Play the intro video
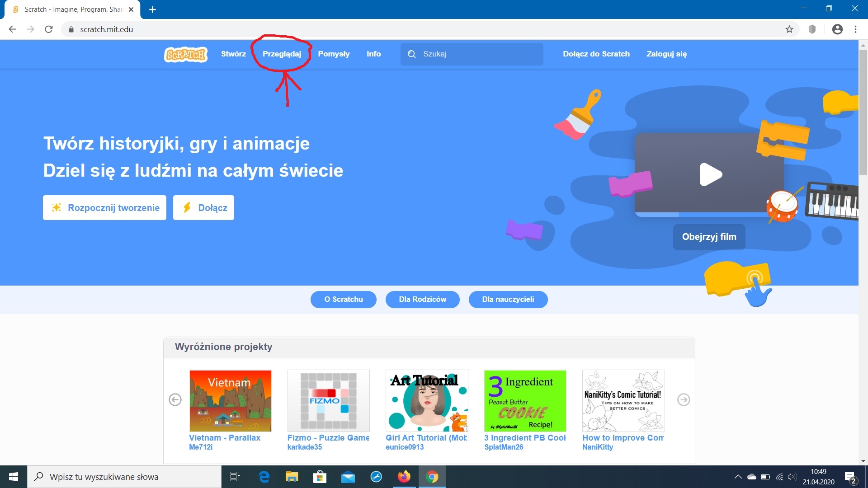Image resolution: width=868 pixels, height=488 pixels. [x=711, y=174]
